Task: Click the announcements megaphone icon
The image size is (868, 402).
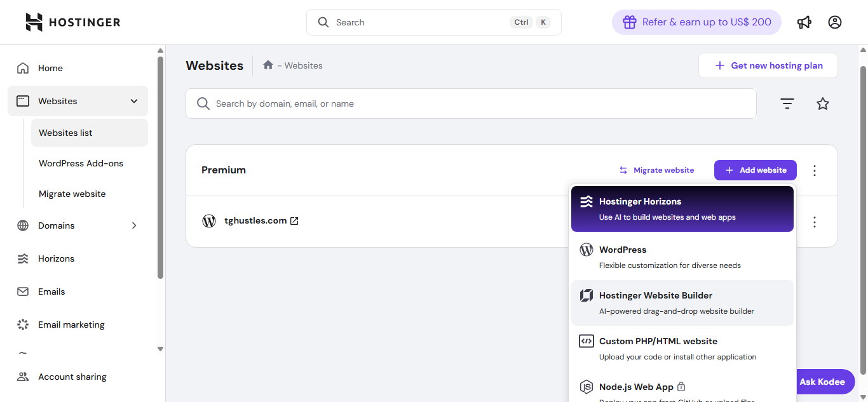Action: point(804,22)
